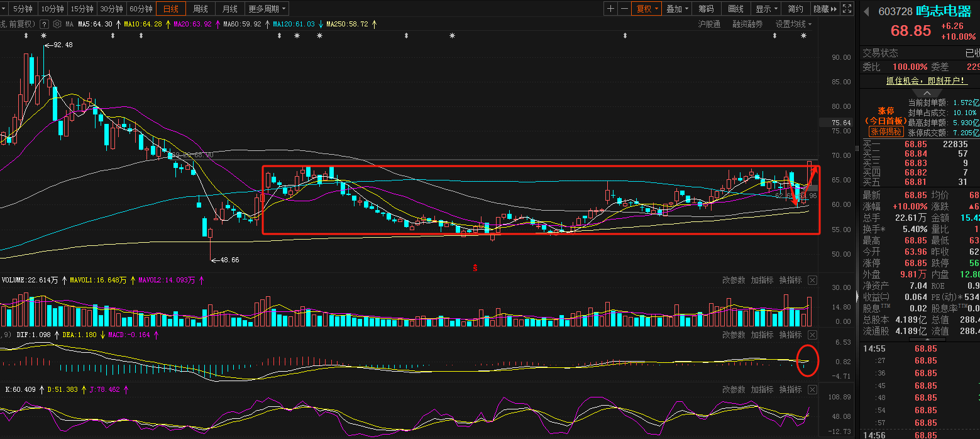Screen dimensions: 980x439
Task: Click the MAVOL1:16.648万 legend
Action: click(98, 280)
